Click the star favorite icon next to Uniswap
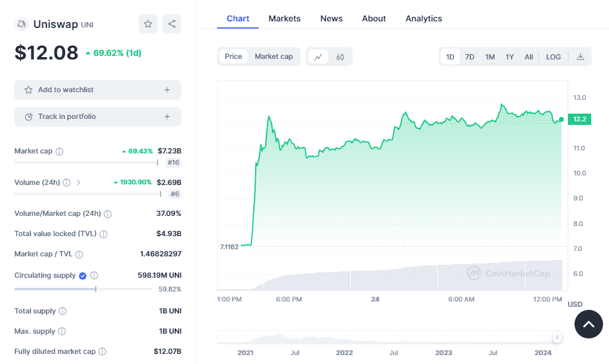The image size is (609, 364). [148, 24]
